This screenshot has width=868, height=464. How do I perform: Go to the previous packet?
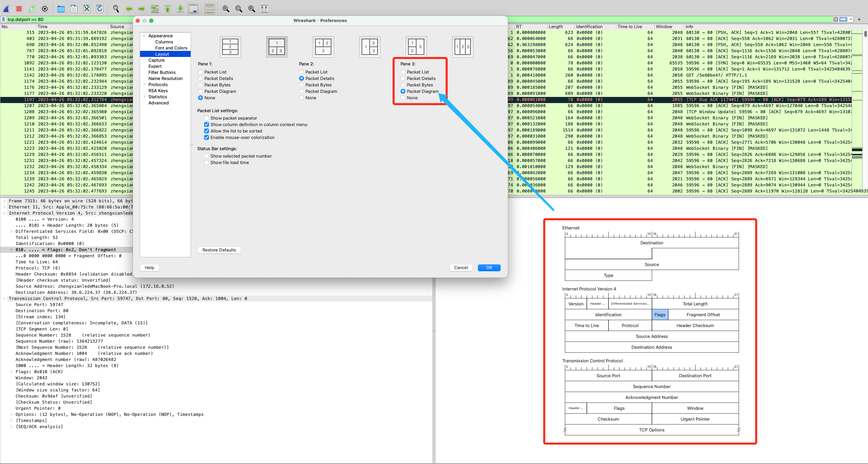coord(129,8)
